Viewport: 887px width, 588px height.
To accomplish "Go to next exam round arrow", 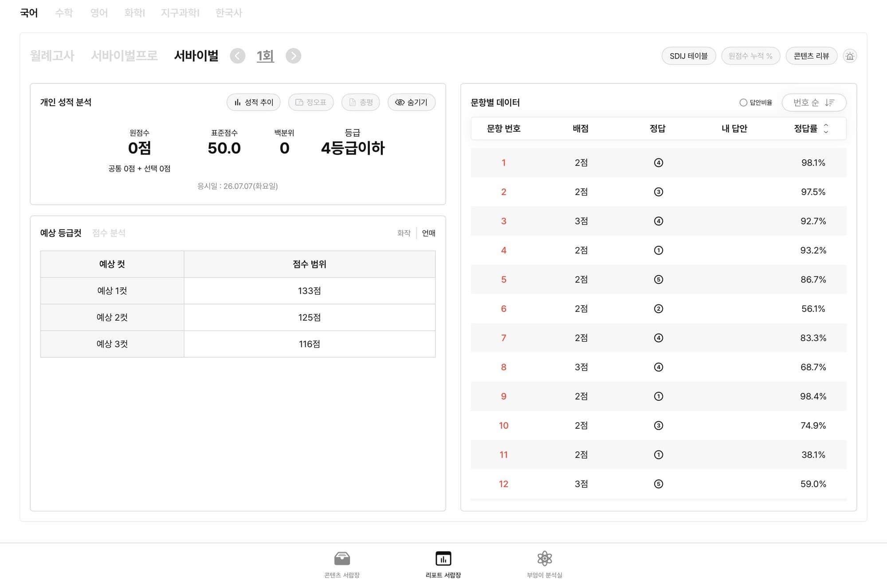I will (293, 56).
